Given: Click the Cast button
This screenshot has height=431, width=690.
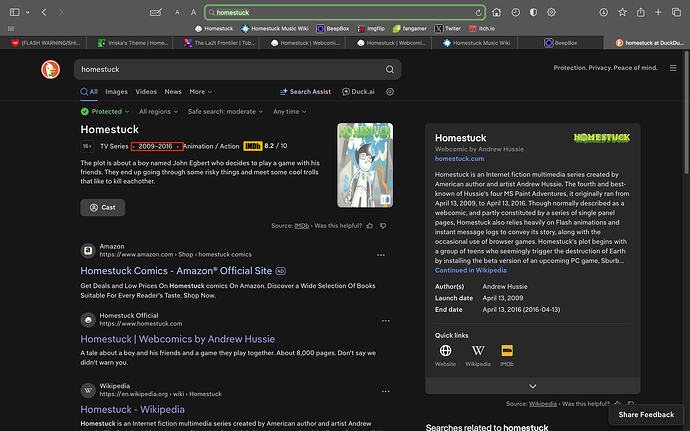Looking at the screenshot, I should [x=103, y=207].
